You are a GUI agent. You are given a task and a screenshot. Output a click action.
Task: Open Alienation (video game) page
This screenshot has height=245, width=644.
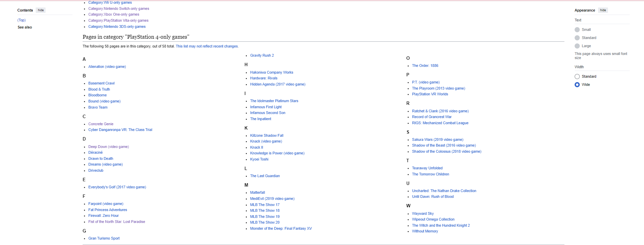[x=107, y=67]
